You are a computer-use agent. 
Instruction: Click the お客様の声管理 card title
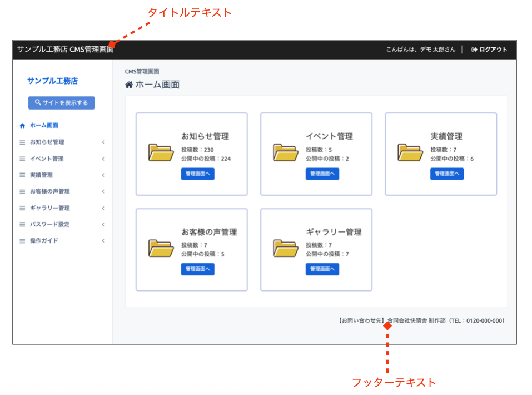[209, 232]
